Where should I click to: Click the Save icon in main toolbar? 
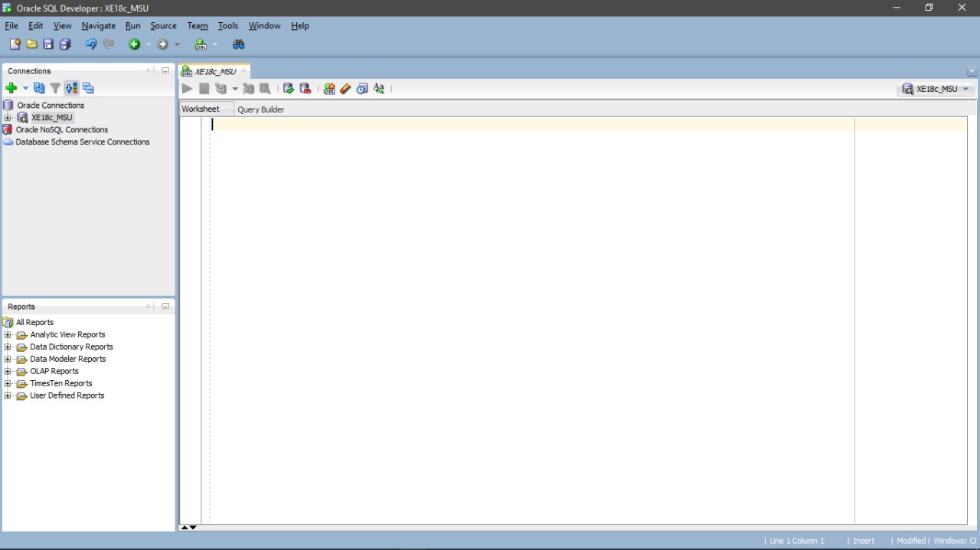(x=48, y=44)
